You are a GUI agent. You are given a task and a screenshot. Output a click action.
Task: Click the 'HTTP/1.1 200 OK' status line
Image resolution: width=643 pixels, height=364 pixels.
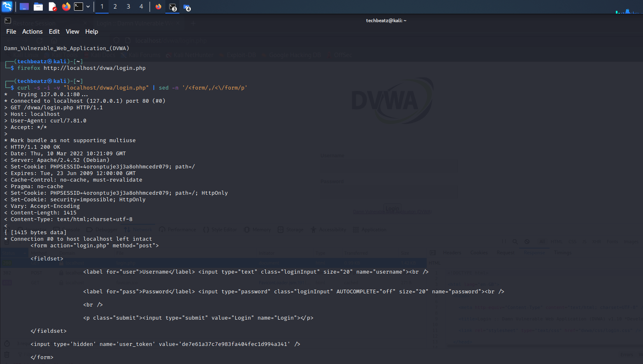click(32, 147)
